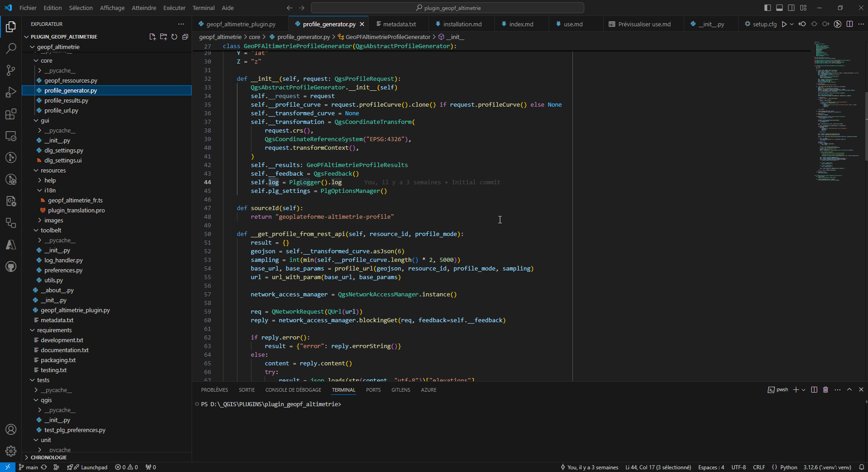Create a new file in explorer header

point(153,37)
